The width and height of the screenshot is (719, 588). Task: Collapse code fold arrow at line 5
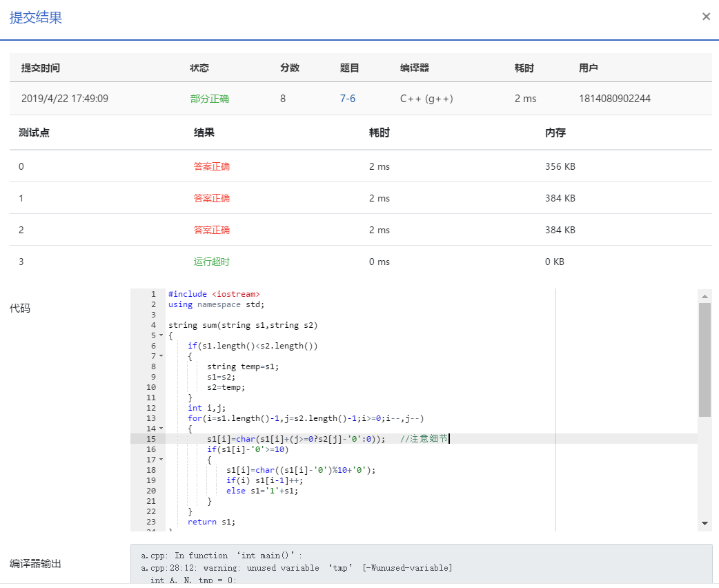click(x=161, y=335)
